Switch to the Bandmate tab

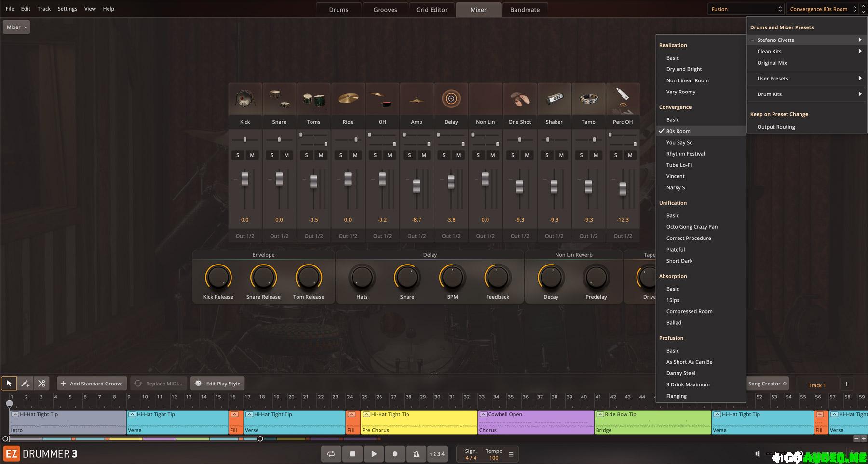(x=525, y=10)
